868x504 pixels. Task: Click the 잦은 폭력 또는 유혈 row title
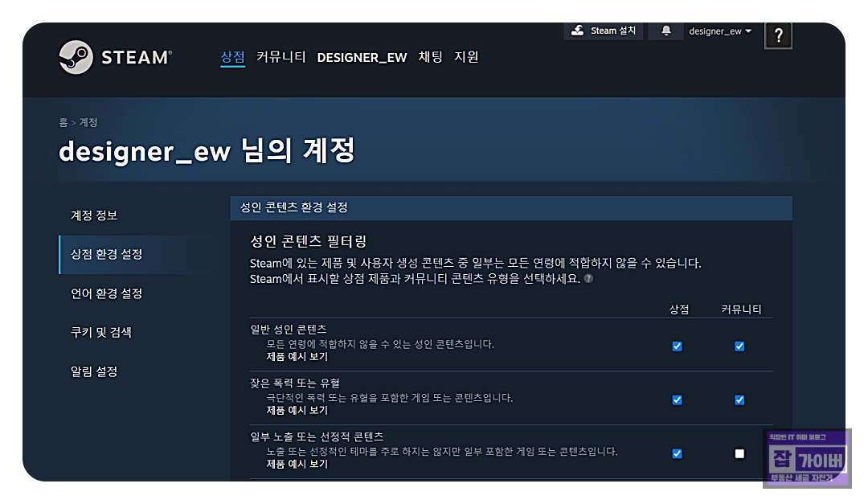pyautogui.click(x=295, y=383)
